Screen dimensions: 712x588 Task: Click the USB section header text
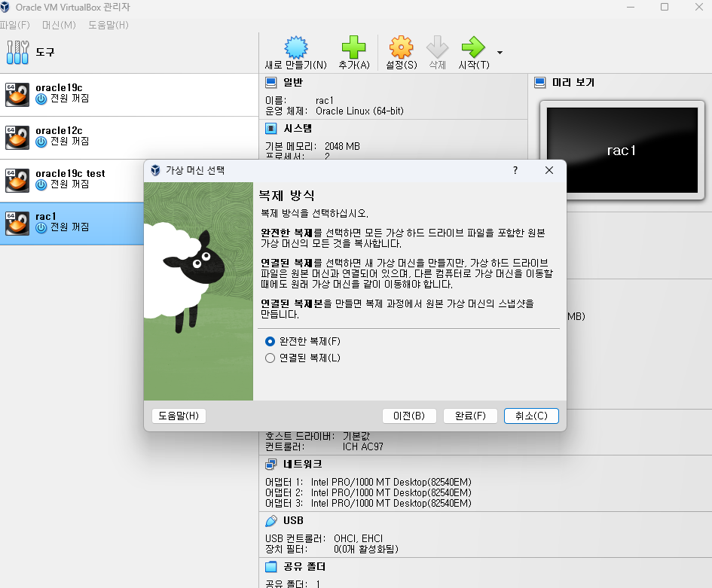(x=293, y=521)
